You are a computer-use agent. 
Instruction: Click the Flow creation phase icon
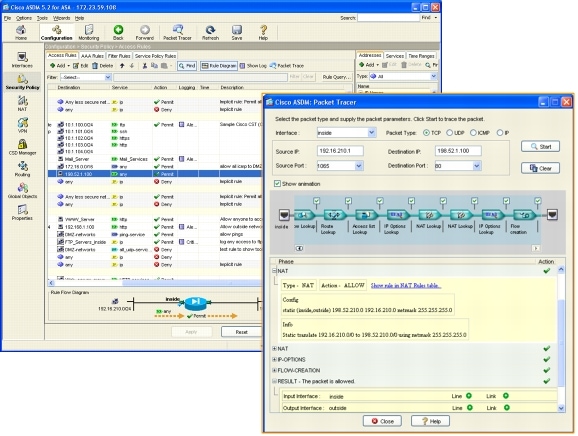(524, 215)
